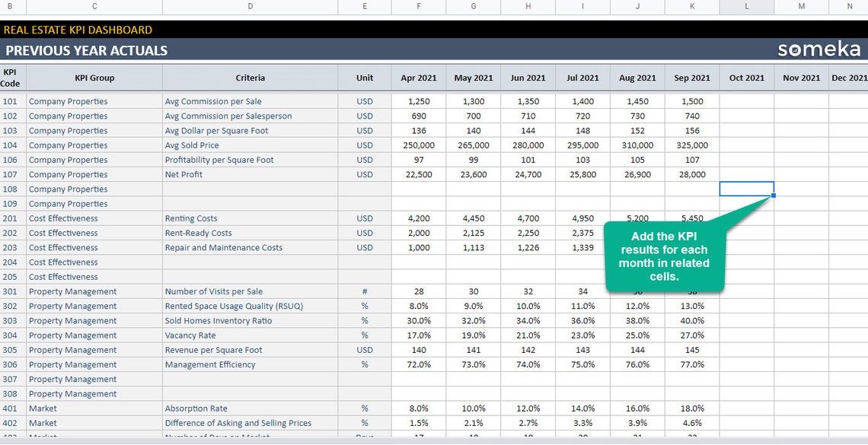Viewport: 868px width, 445px height.
Task: Select the Apr 2021 column header cell
Action: pos(418,77)
